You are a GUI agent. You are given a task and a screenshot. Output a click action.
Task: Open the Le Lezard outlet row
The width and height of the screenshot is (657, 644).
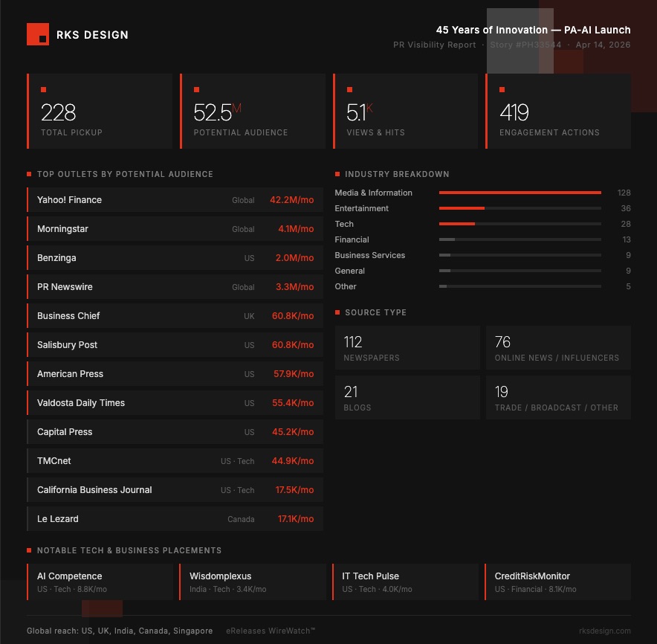point(175,518)
